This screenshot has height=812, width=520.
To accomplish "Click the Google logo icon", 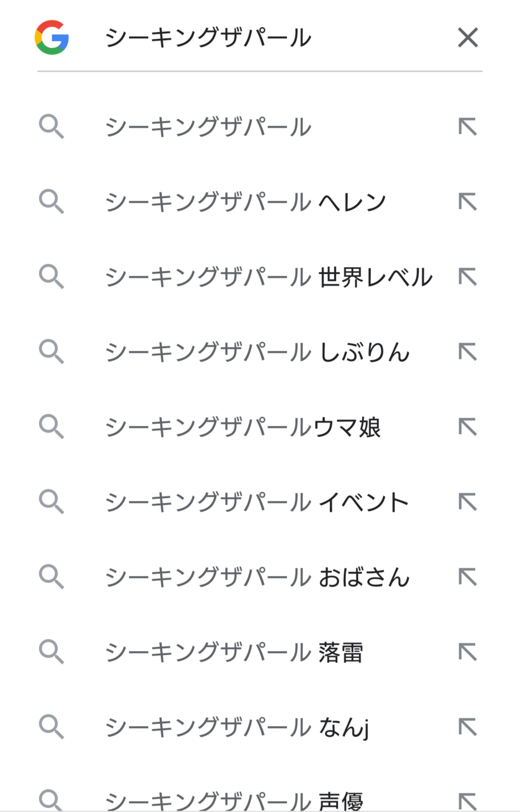I will click(x=52, y=38).
